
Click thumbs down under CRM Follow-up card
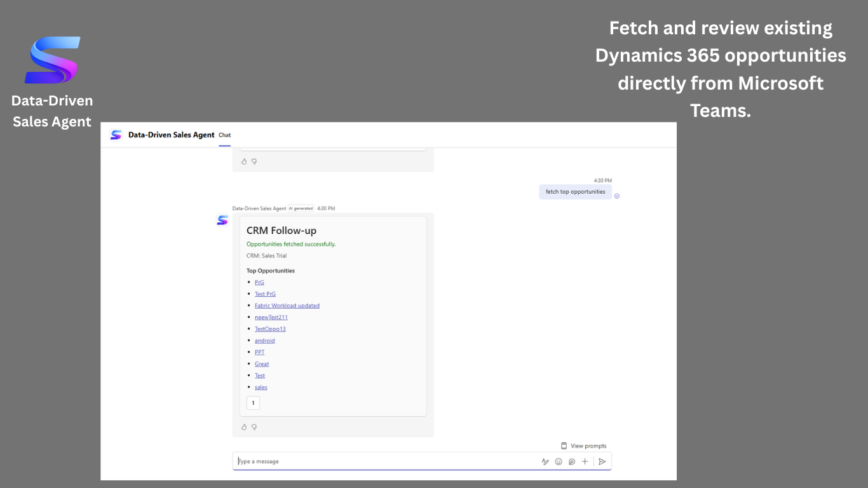point(254,427)
